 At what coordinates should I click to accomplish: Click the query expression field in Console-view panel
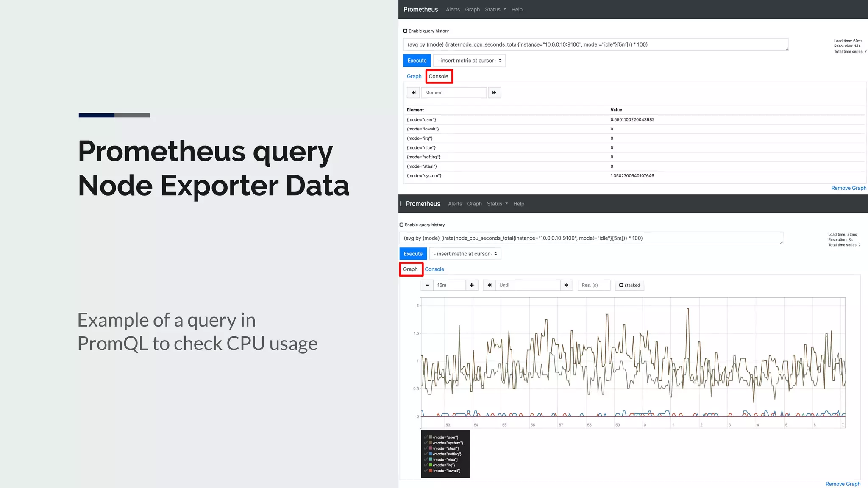pos(596,44)
